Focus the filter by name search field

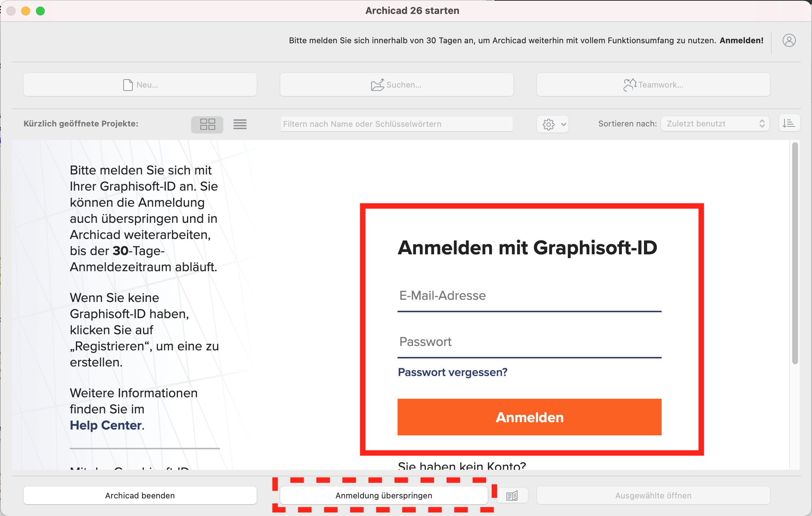[x=396, y=124]
